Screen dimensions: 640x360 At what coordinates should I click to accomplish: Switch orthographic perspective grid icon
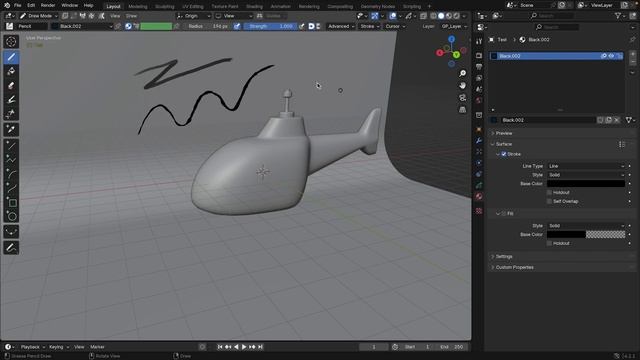pyautogui.click(x=462, y=110)
